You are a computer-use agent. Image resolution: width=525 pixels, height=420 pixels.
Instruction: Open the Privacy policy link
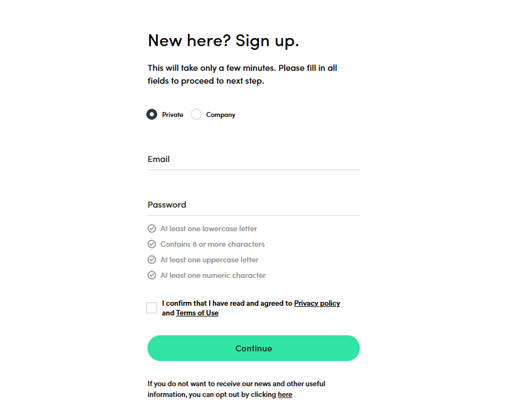(x=317, y=304)
